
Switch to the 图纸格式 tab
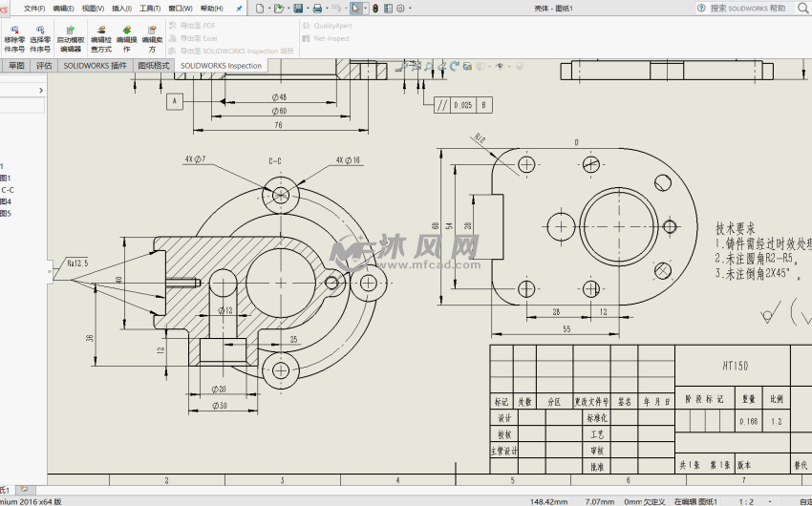coord(154,66)
